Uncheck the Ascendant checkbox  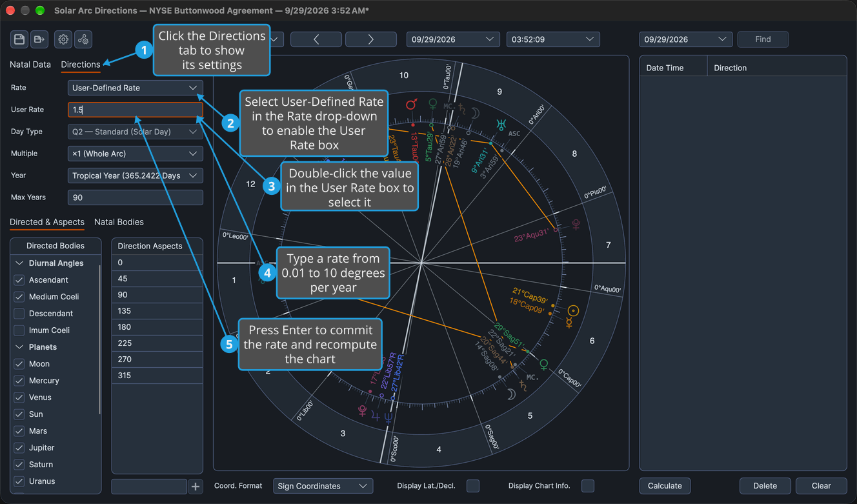19,280
